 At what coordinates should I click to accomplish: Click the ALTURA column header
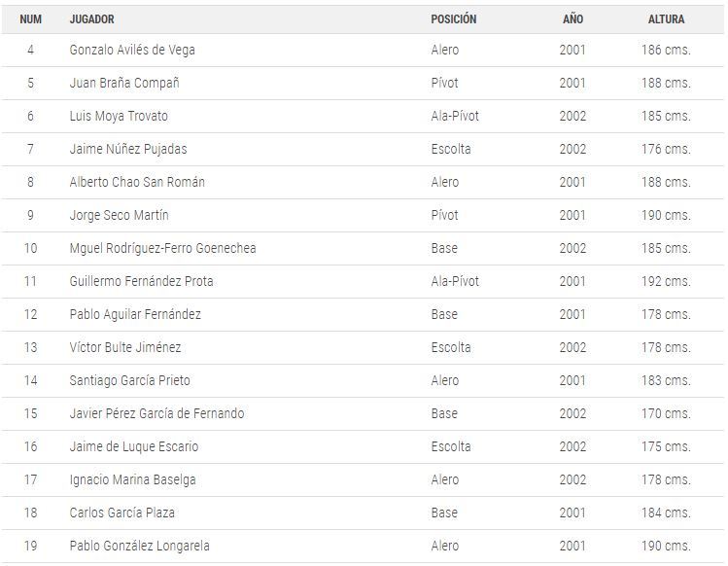pos(666,19)
